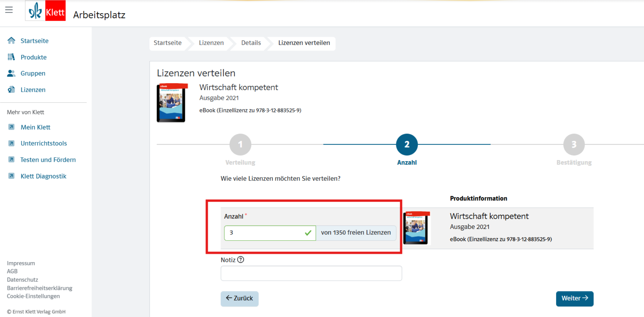The height and width of the screenshot is (317, 644).
Task: Click the Lizenzen sidebar icon
Action: click(x=11, y=90)
